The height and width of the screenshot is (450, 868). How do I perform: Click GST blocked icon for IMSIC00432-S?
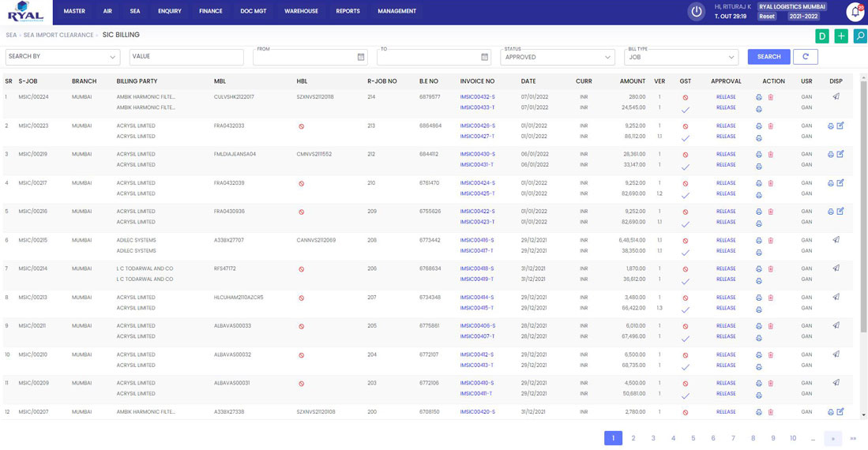pyautogui.click(x=686, y=97)
